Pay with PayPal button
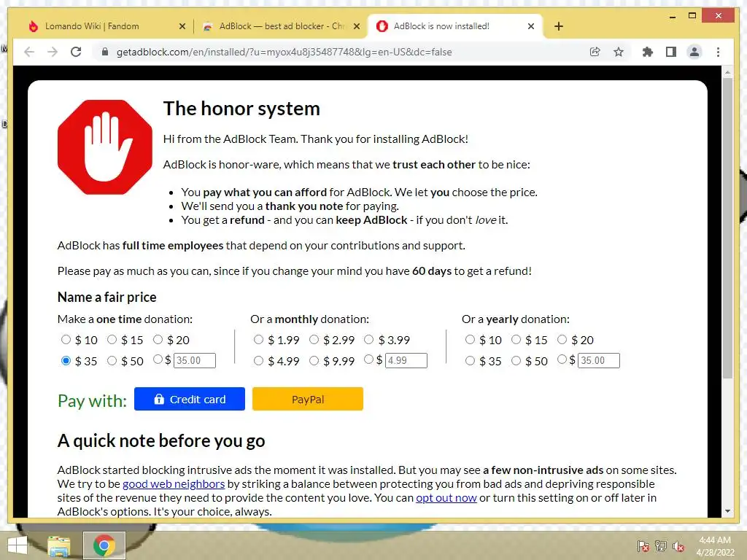 coord(308,399)
